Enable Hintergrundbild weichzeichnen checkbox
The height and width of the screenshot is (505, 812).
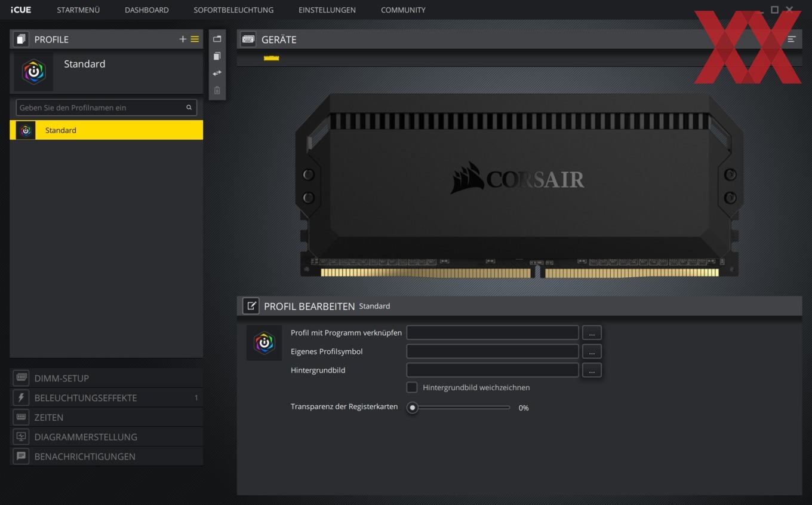point(412,387)
